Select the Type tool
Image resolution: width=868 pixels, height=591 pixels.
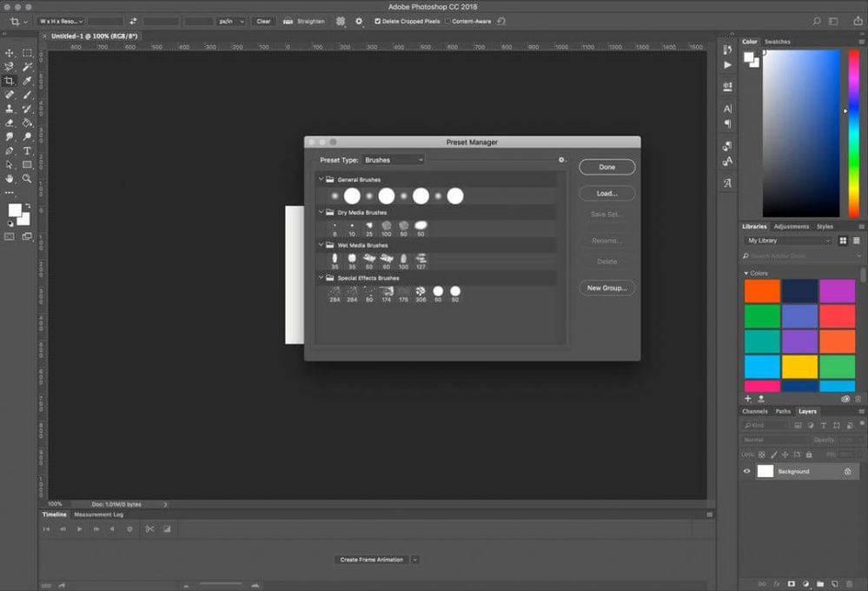pos(27,149)
